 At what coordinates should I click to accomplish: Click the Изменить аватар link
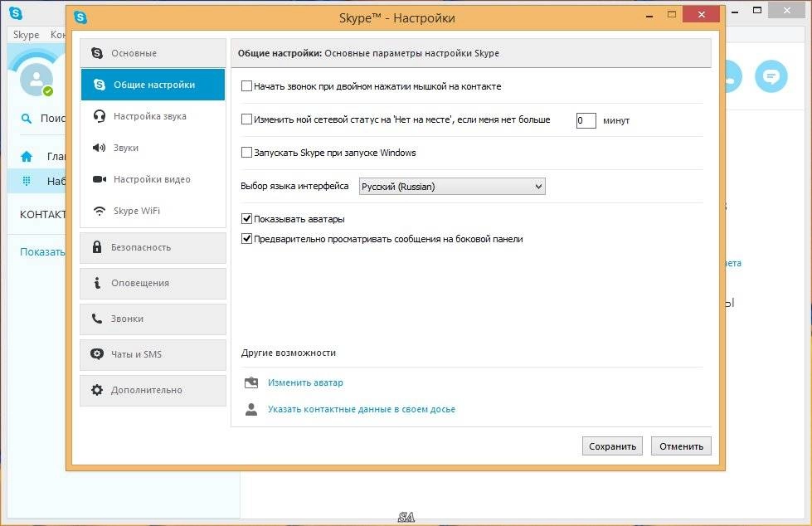click(305, 382)
